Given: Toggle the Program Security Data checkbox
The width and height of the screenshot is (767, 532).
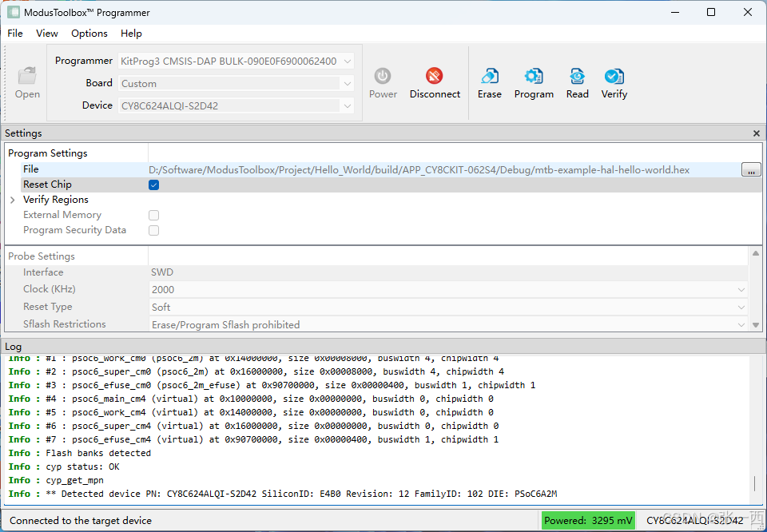Looking at the screenshot, I should tap(153, 230).
